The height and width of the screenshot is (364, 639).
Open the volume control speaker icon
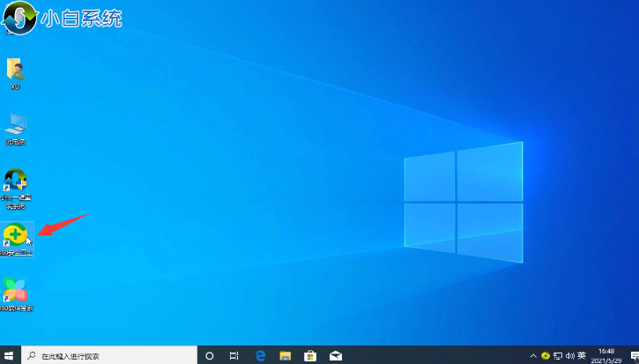coord(569,355)
